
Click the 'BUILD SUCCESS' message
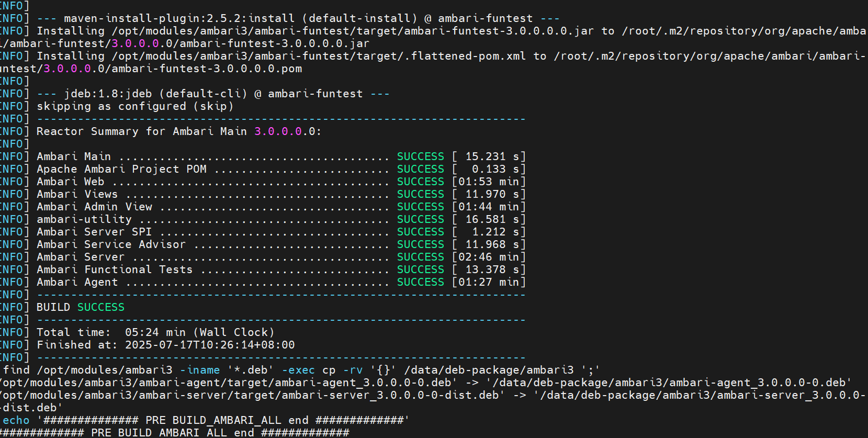(x=81, y=307)
